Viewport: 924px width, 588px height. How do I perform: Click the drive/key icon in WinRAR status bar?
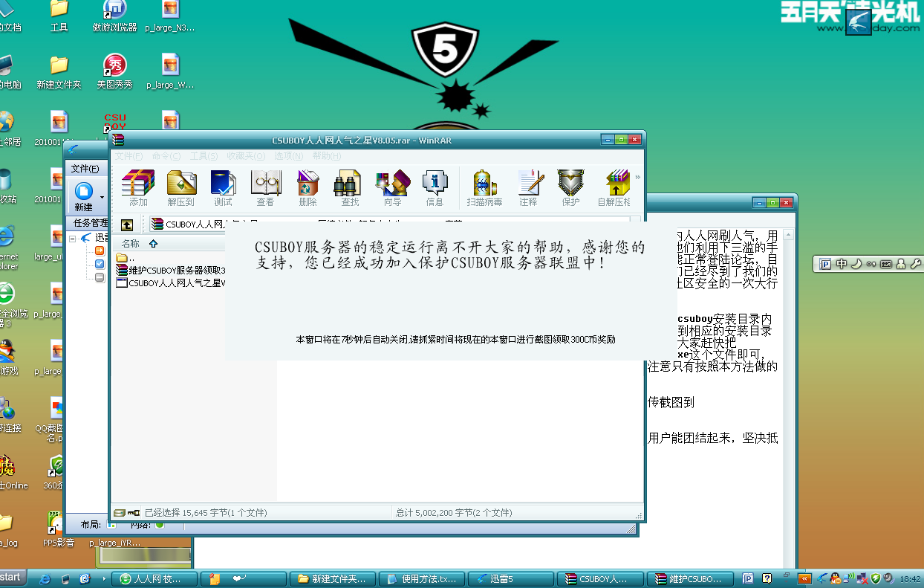click(x=126, y=512)
